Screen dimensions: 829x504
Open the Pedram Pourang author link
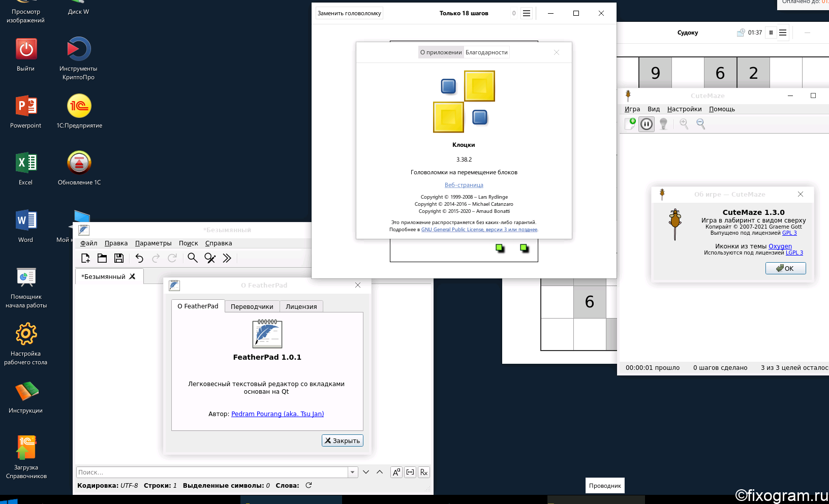point(278,414)
